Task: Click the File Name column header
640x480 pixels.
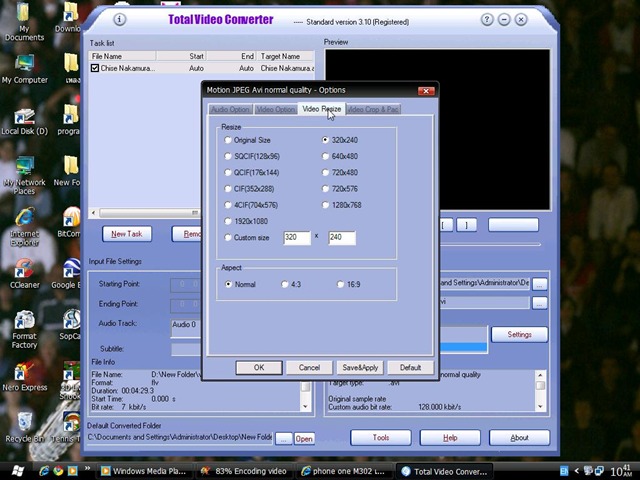Action: [122, 56]
